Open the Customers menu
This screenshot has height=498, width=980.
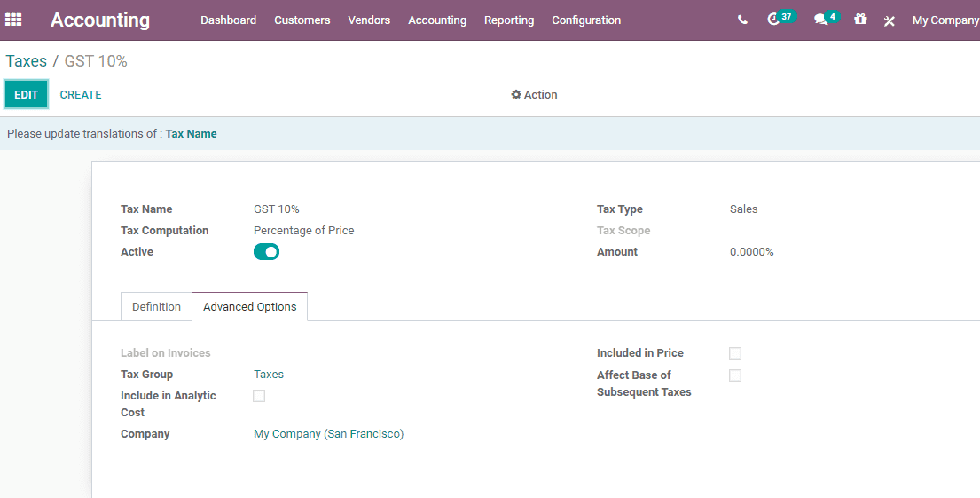pyautogui.click(x=302, y=20)
